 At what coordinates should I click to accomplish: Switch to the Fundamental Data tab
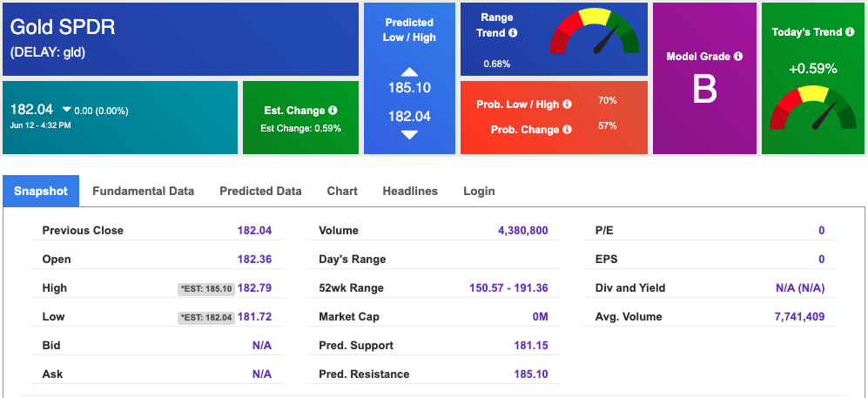click(x=144, y=191)
